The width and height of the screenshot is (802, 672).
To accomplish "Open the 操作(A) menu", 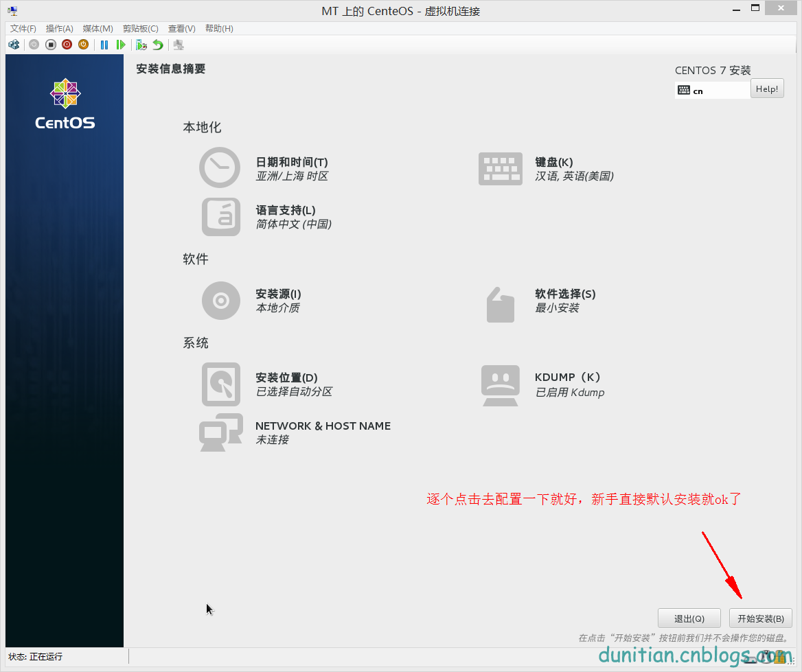I will click(59, 29).
